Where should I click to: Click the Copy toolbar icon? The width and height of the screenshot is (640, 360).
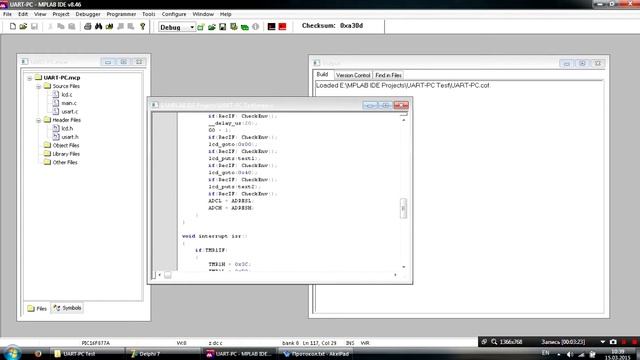click(x=61, y=27)
